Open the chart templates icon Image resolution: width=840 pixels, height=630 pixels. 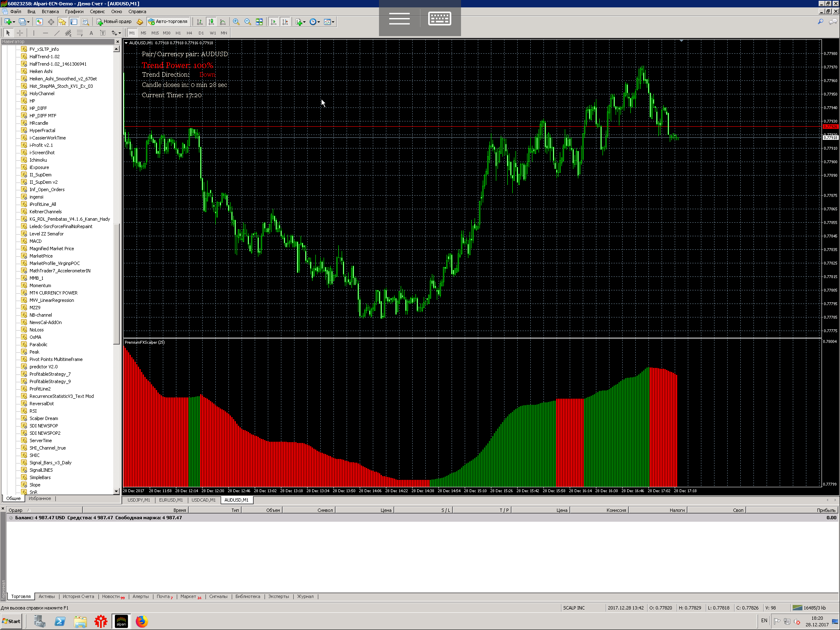[x=327, y=22]
